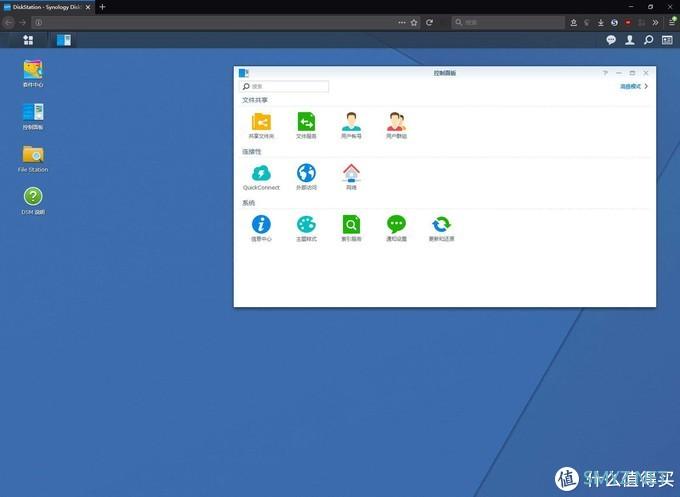Go forward in the browser
Screen dimensions: 680x497
pyautogui.click(x=23, y=22)
